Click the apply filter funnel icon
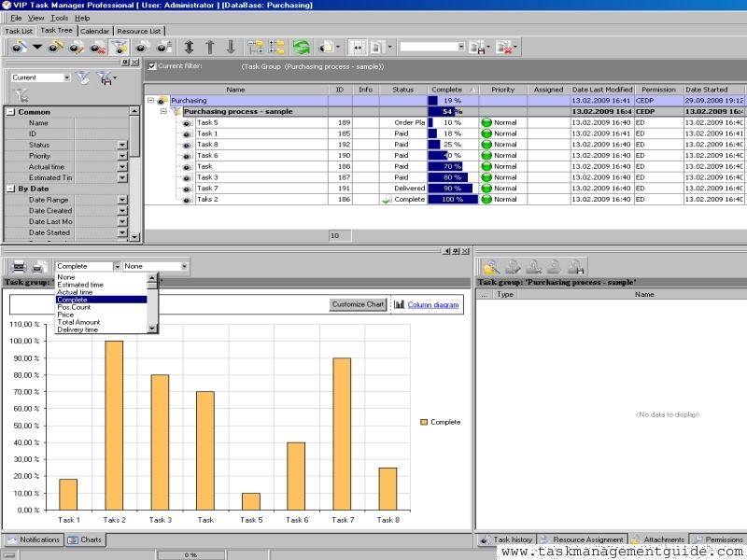This screenshot has height=560, width=747. pos(83,77)
